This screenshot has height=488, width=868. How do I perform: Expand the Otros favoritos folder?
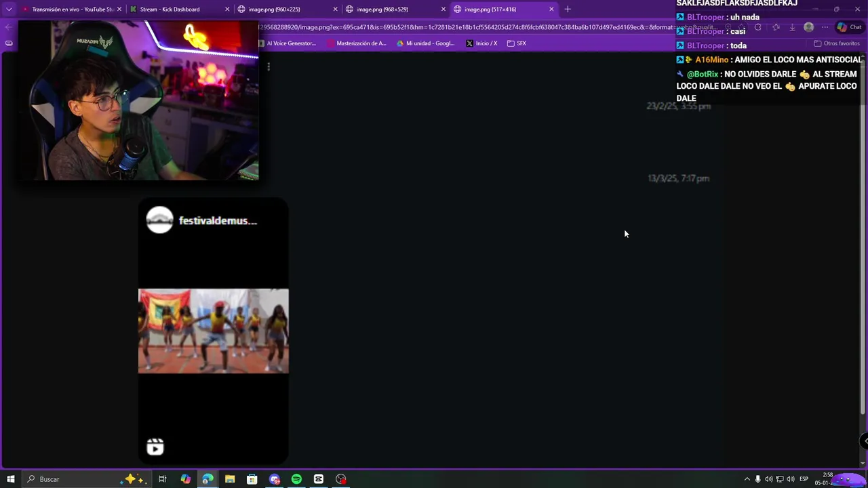[x=837, y=43]
